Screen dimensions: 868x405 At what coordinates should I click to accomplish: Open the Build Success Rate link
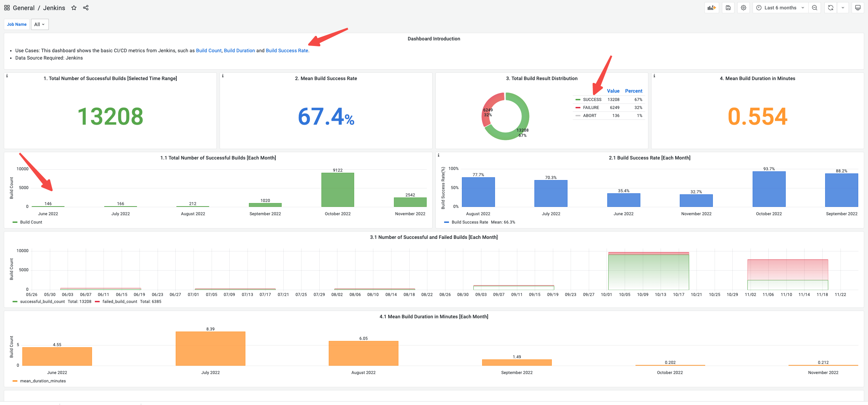[x=287, y=50]
